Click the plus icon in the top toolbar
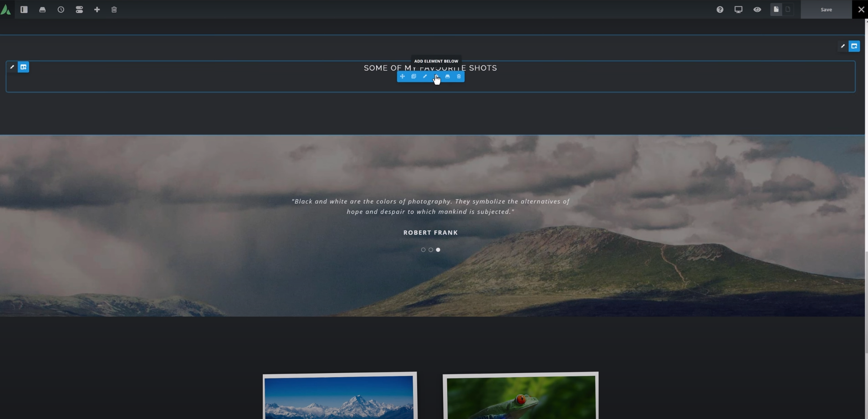 97,10
